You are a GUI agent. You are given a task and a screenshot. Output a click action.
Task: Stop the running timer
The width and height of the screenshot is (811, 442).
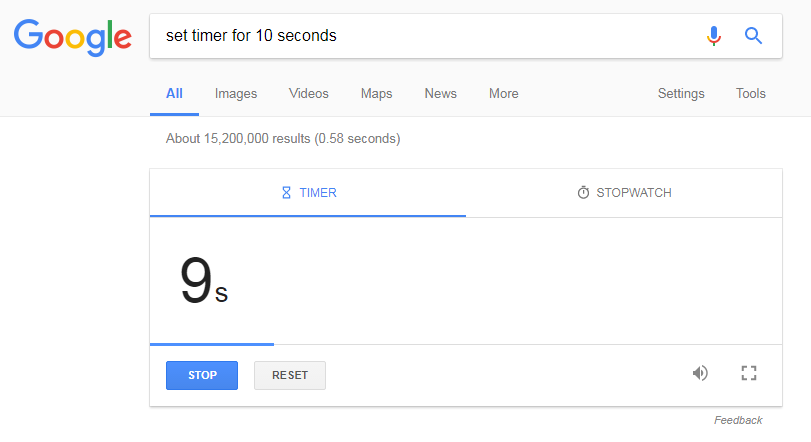click(x=202, y=375)
